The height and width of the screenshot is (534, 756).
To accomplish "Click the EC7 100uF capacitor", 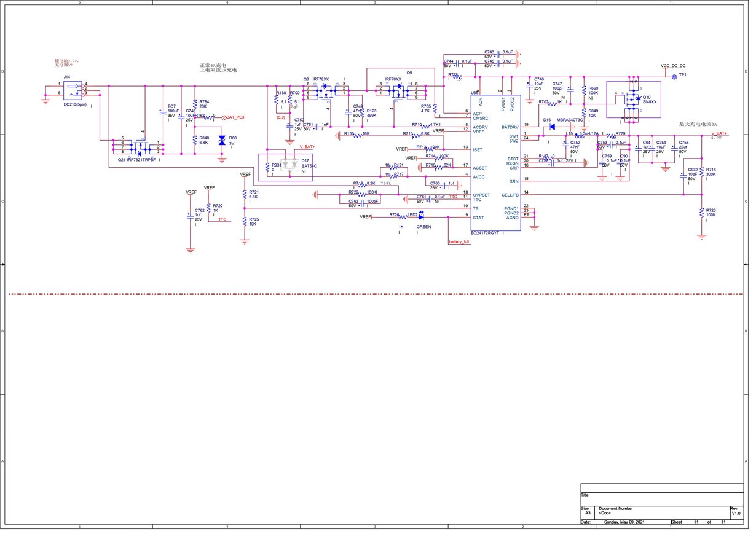I will pyautogui.click(x=163, y=112).
